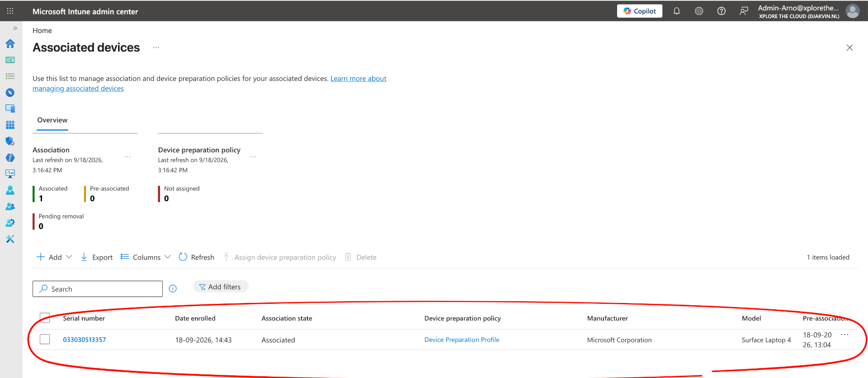
Task: Open the Columns dropdown
Action: click(x=146, y=257)
